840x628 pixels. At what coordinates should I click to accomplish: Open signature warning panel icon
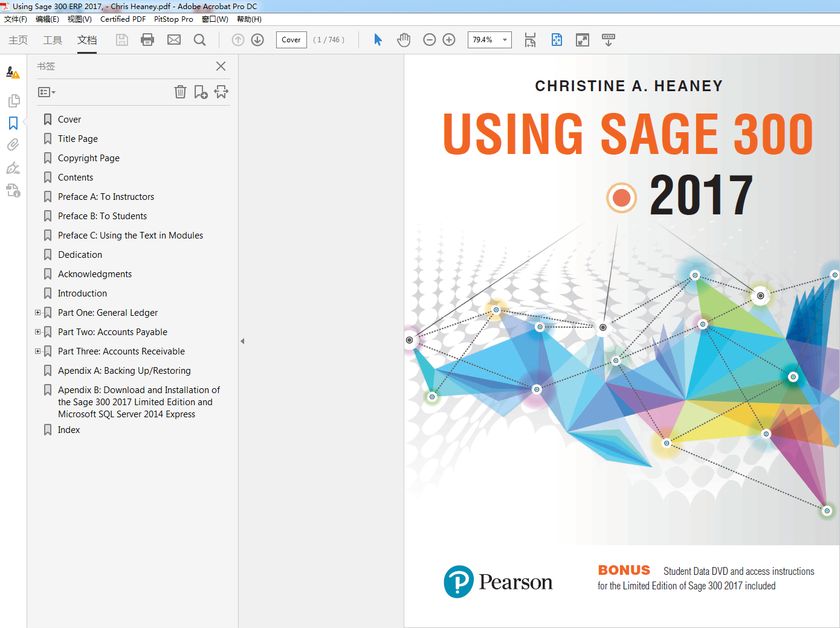pos(13,72)
